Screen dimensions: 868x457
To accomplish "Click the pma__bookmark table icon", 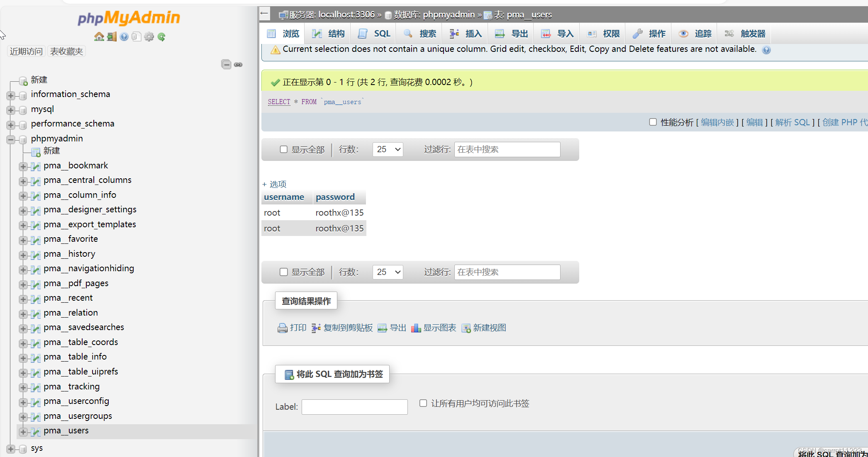I will 36,166.
